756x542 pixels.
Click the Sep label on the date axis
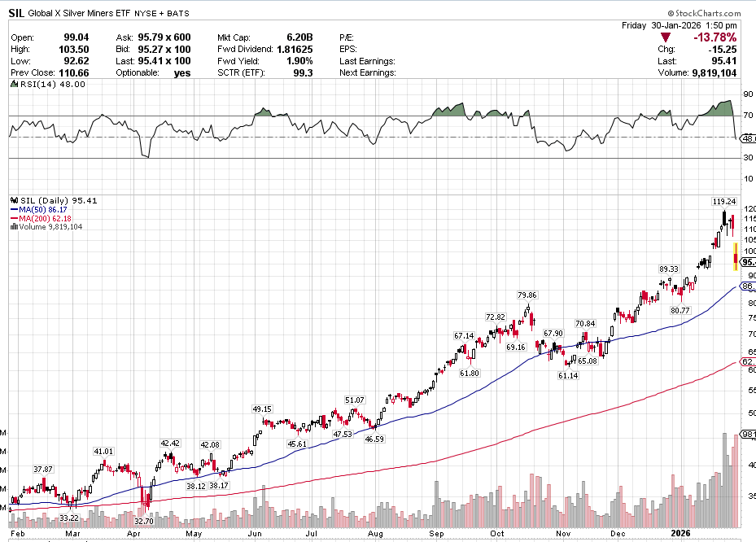[x=437, y=533]
